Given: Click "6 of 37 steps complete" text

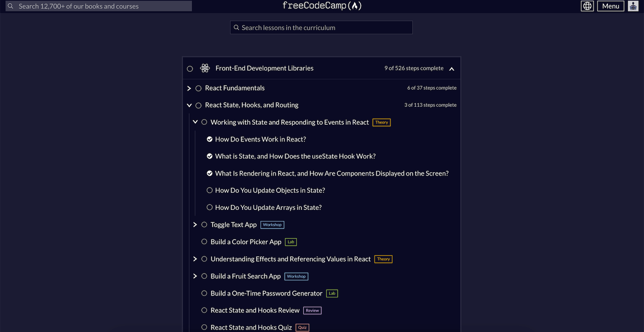Looking at the screenshot, I should coord(432,88).
